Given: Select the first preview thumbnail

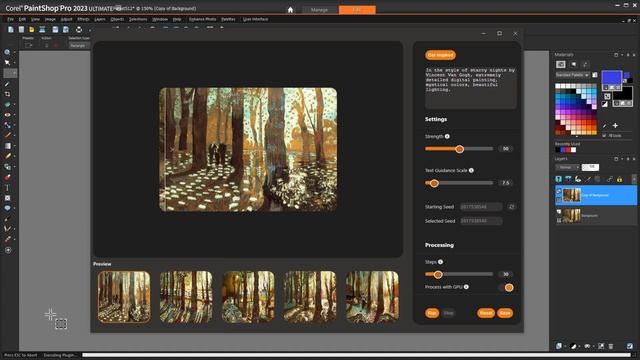Looking at the screenshot, I should (x=124, y=297).
